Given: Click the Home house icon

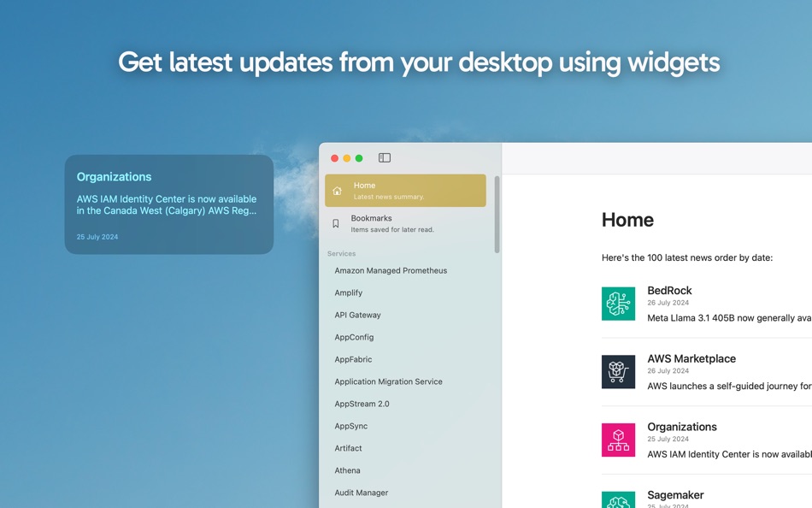Looking at the screenshot, I should [337, 191].
